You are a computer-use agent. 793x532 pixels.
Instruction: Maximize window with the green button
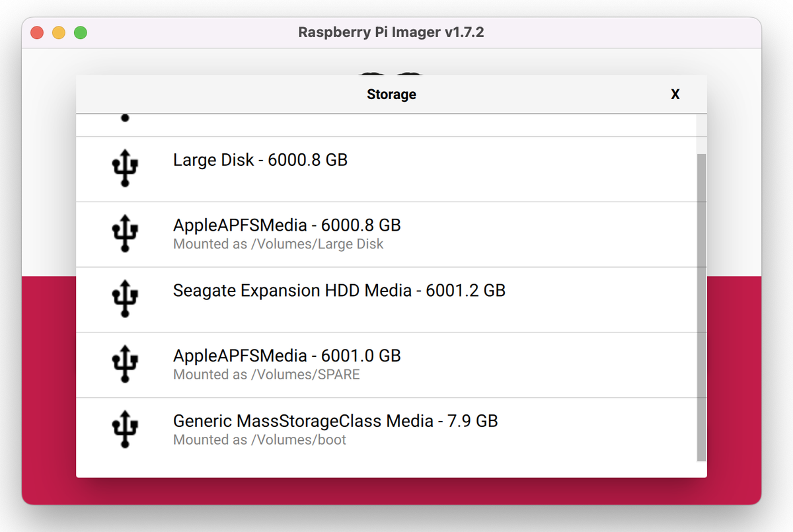81,32
